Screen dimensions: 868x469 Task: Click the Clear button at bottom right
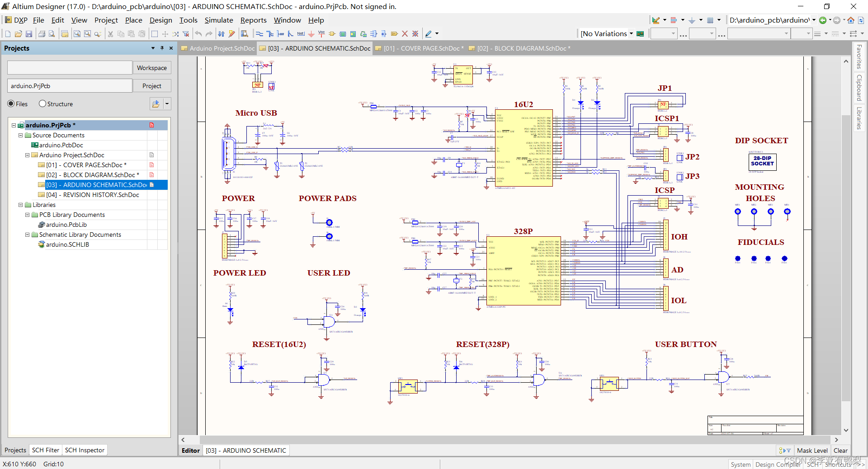click(x=840, y=450)
